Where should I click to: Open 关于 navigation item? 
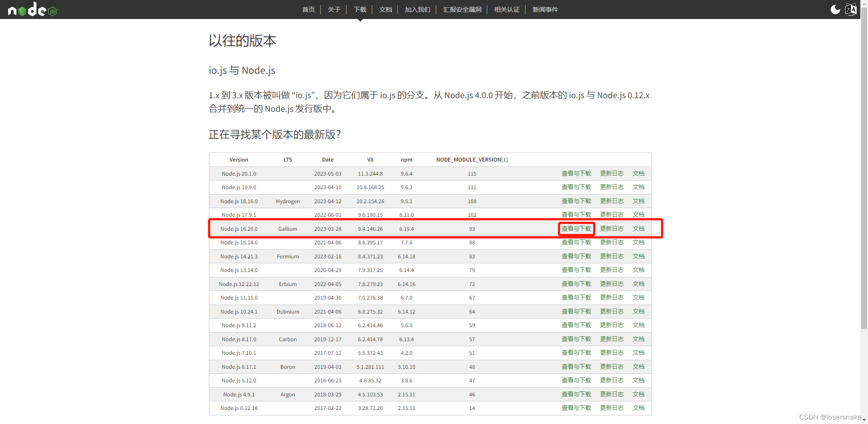pos(334,10)
